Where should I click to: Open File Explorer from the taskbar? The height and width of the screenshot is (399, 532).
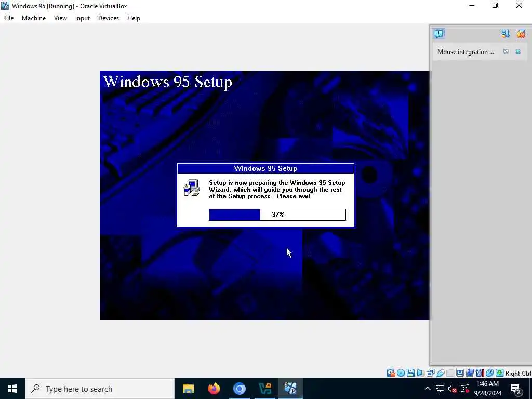[x=188, y=389]
